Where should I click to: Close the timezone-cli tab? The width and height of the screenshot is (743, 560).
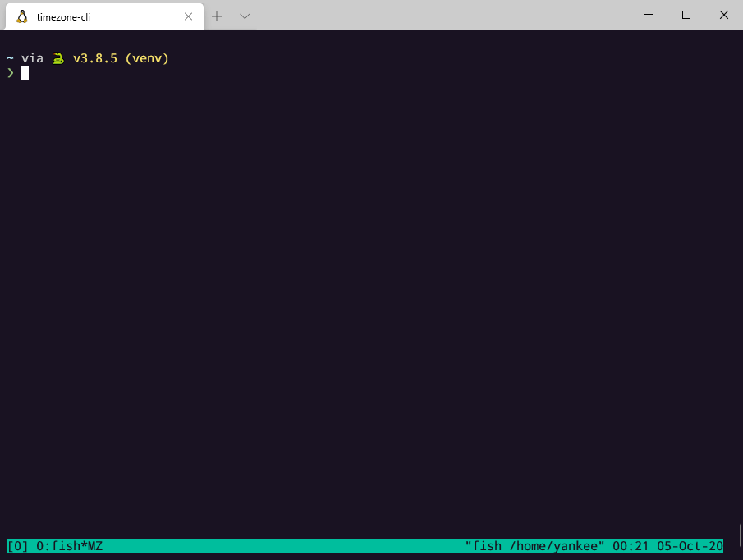[188, 15]
